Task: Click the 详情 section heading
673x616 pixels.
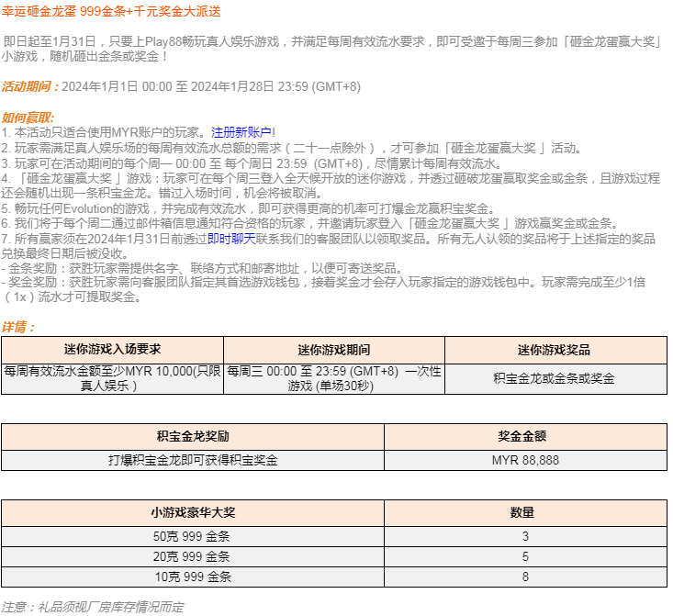Action: click(x=18, y=327)
